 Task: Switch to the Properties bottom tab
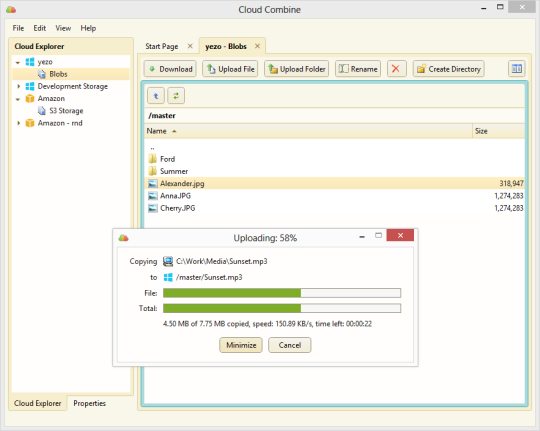pos(90,403)
